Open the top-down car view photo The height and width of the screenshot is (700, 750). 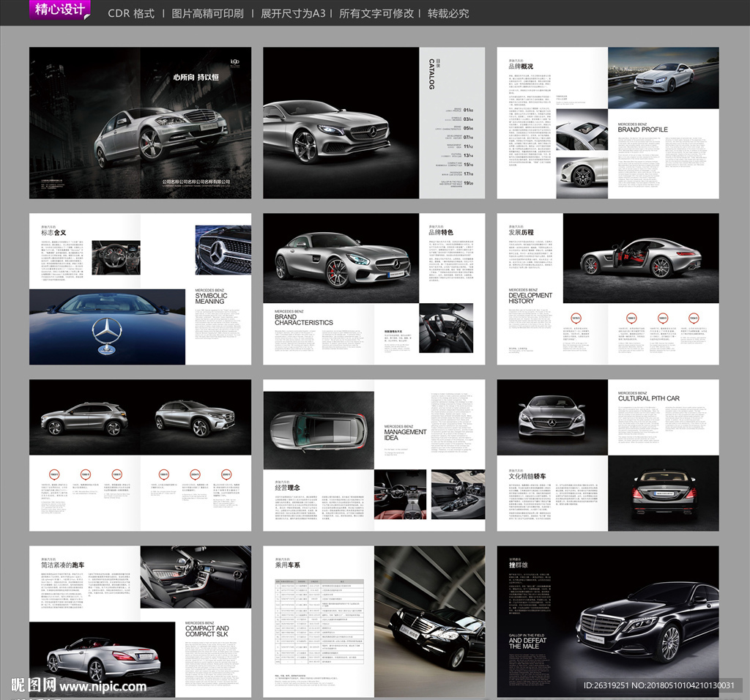319,431
